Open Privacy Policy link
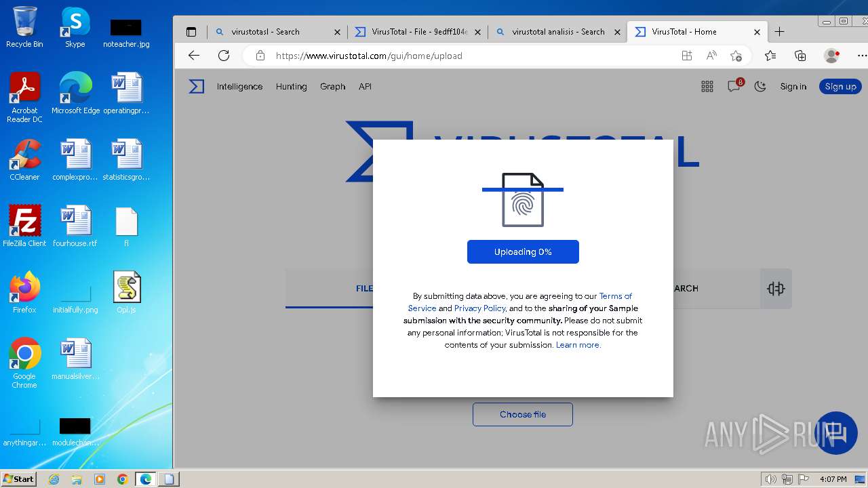 480,308
